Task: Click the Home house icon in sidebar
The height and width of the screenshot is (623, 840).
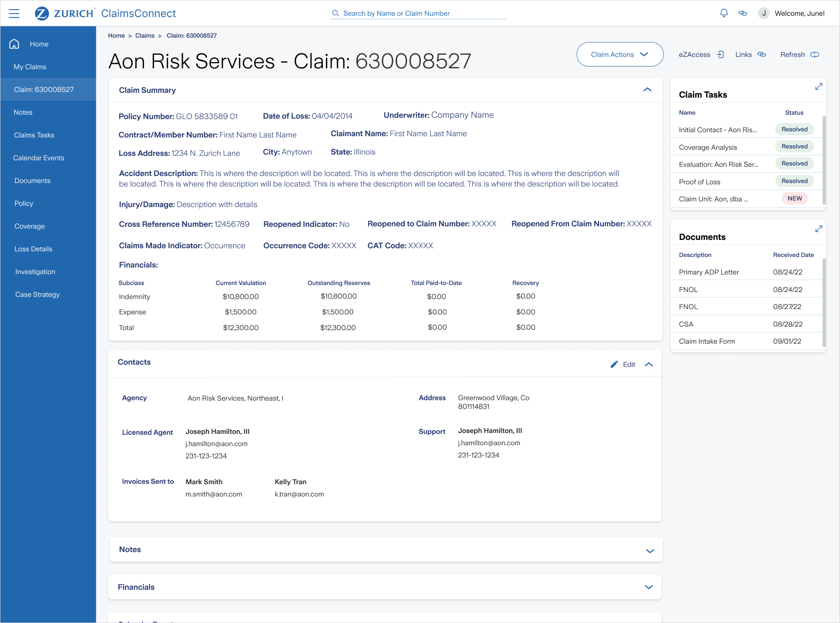Action: 14,44
